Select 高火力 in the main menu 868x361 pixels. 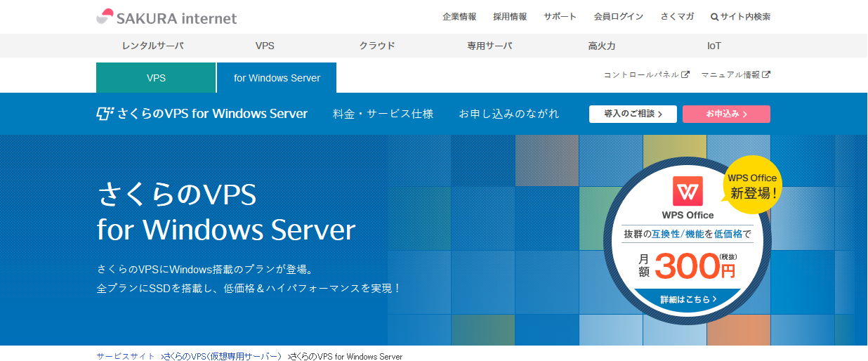click(602, 46)
